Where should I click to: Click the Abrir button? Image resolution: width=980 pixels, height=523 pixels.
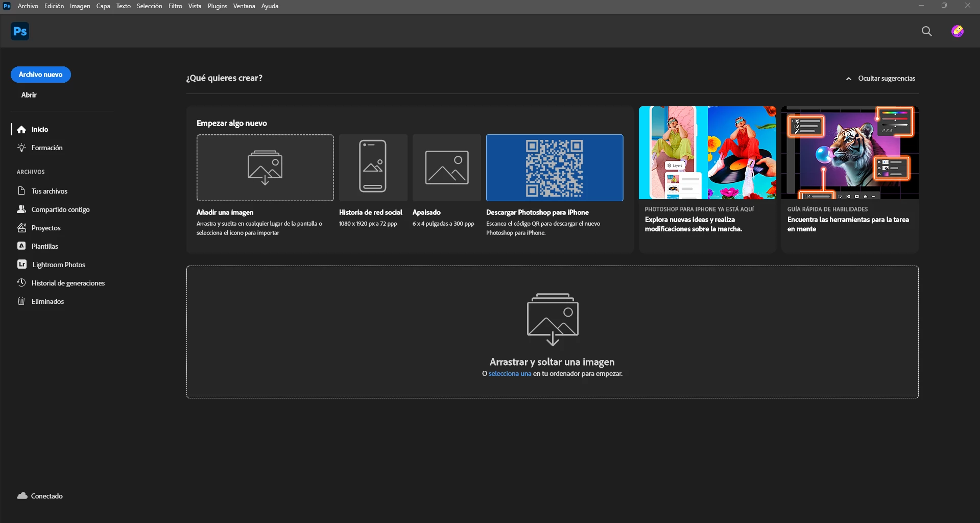coord(29,95)
